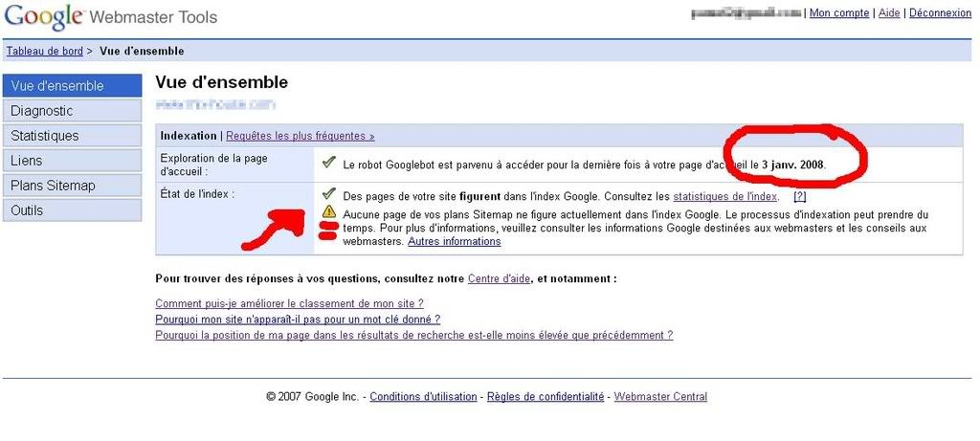Open Diagnostic section in sidebar
The width and height of the screenshot is (980, 441).
pos(73,111)
